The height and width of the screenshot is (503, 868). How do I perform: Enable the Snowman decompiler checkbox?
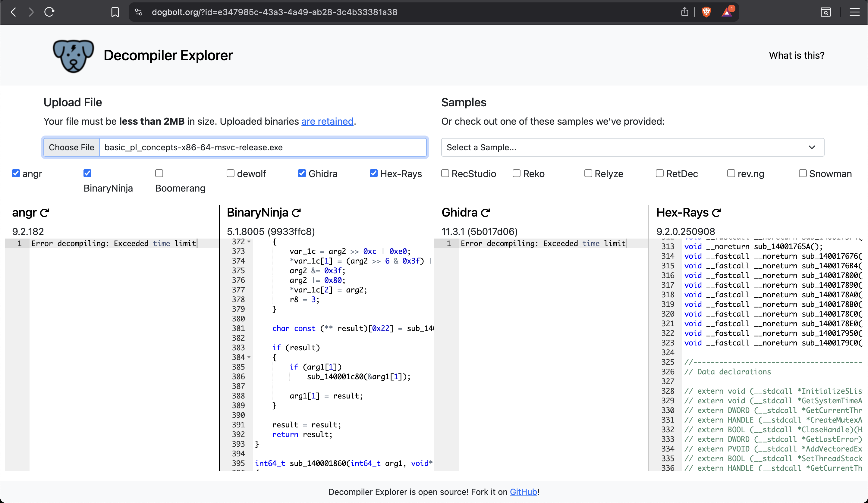coord(803,173)
